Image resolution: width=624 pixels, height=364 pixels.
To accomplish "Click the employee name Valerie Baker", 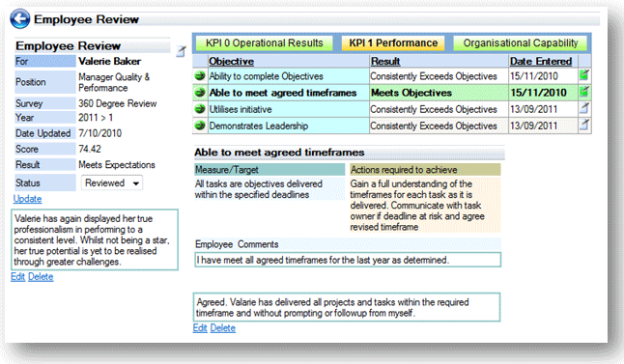I will point(110,61).
